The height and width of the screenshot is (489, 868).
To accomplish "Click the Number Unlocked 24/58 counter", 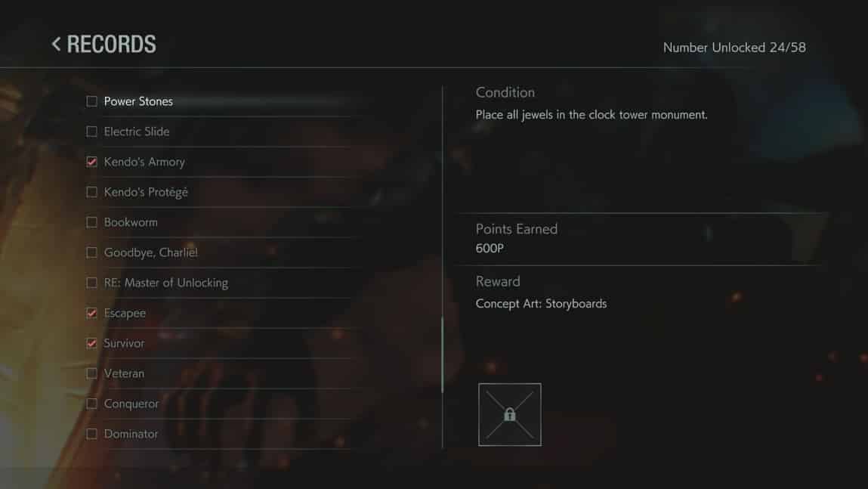I will 734,48.
